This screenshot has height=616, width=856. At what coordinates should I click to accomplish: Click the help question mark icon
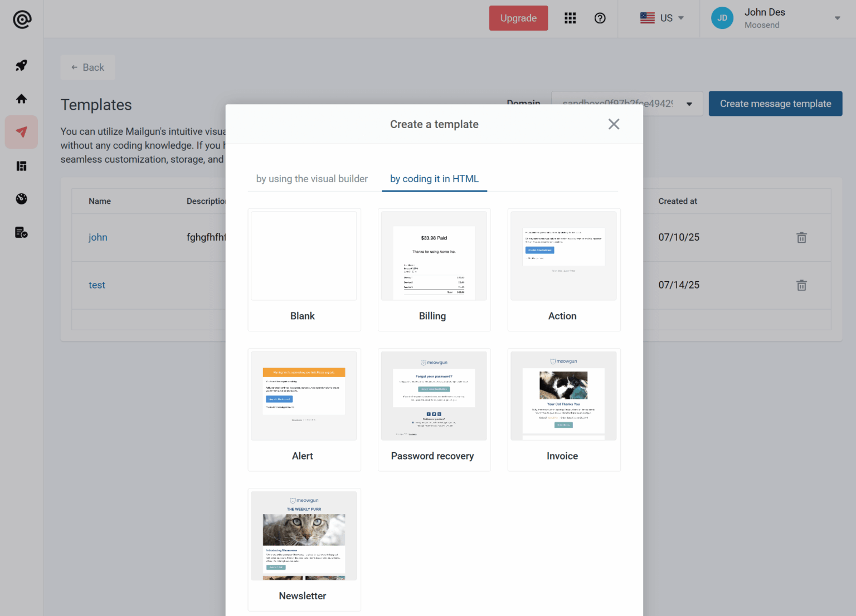(x=600, y=18)
